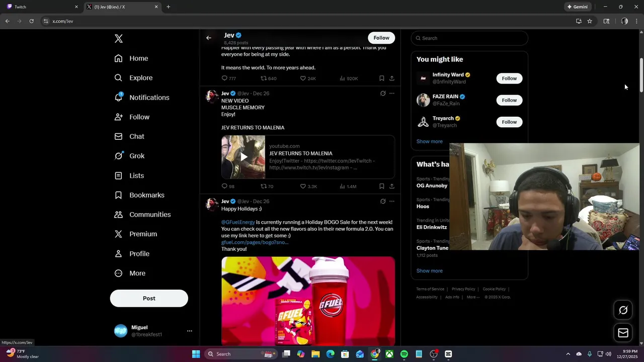Like the post with 3.3K likes
The width and height of the screenshot is (644, 362).
308,187
